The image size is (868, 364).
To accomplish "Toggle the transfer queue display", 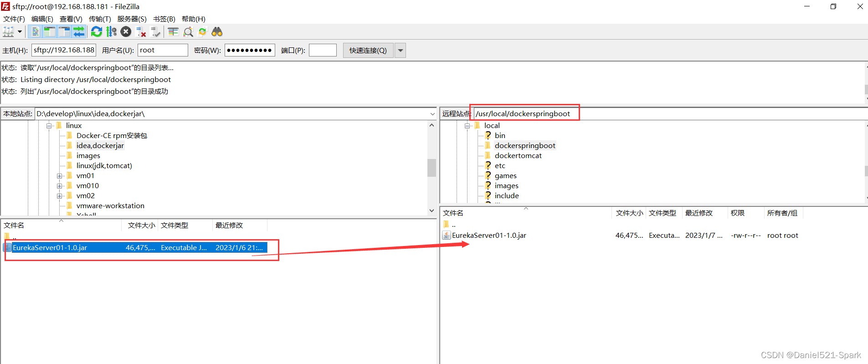I will tap(79, 32).
